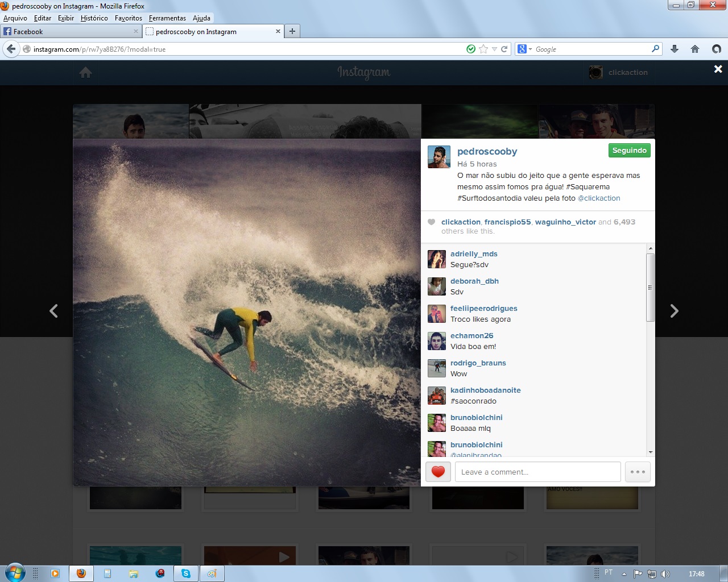Open a new tab with plus button

(292, 31)
